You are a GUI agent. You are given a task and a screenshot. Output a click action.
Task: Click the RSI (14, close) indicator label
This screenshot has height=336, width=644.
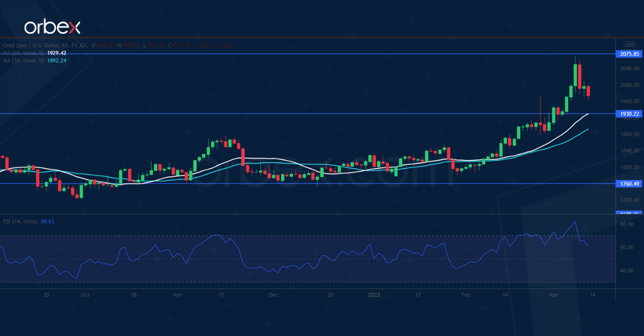(20, 221)
